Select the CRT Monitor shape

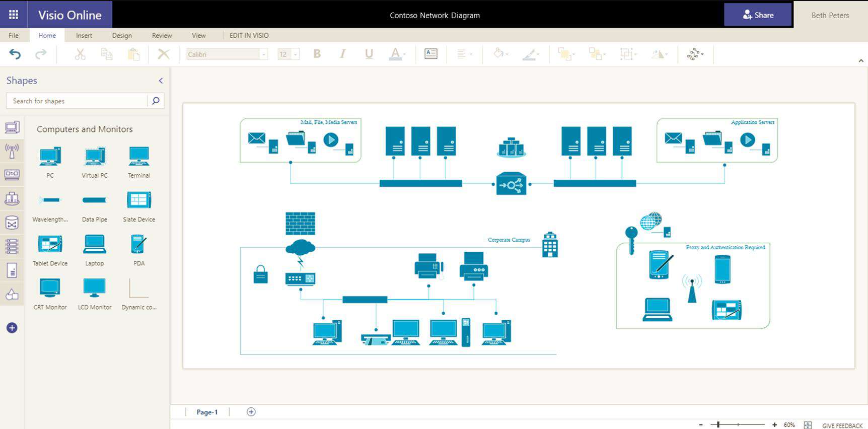[x=50, y=294]
